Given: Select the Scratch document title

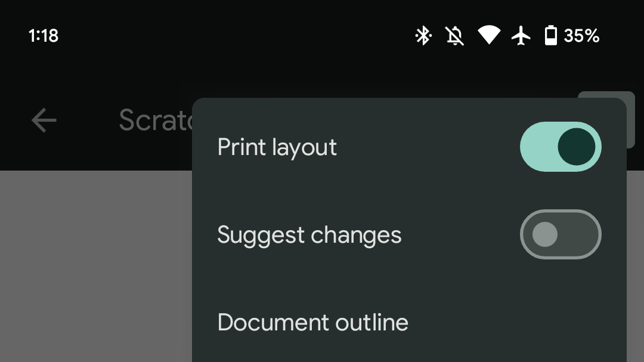Looking at the screenshot, I should (154, 120).
